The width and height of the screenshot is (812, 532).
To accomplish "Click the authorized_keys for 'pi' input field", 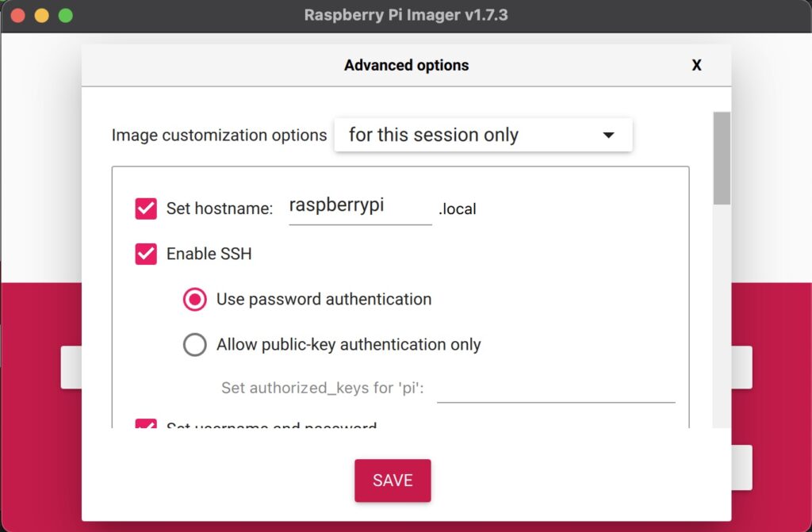I will (x=556, y=388).
